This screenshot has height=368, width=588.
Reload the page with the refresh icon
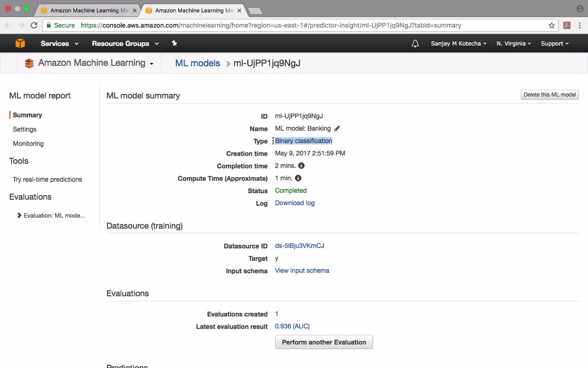[x=34, y=25]
